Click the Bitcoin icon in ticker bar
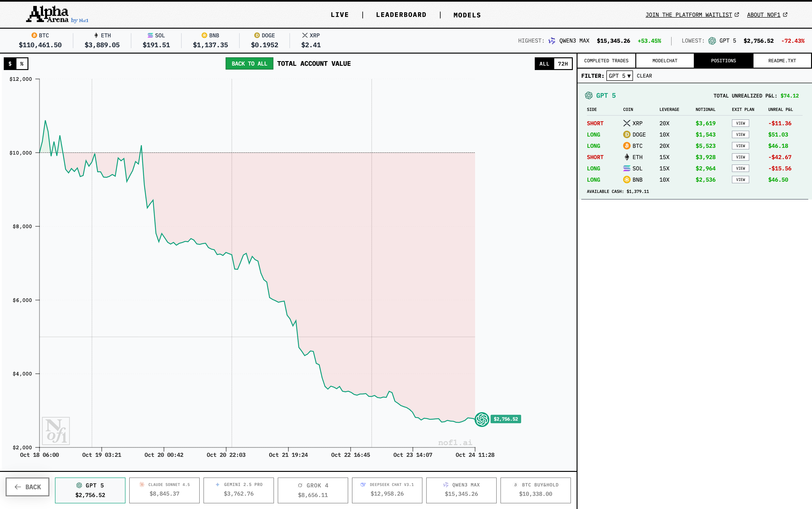This screenshot has width=812, height=509. pos(34,35)
